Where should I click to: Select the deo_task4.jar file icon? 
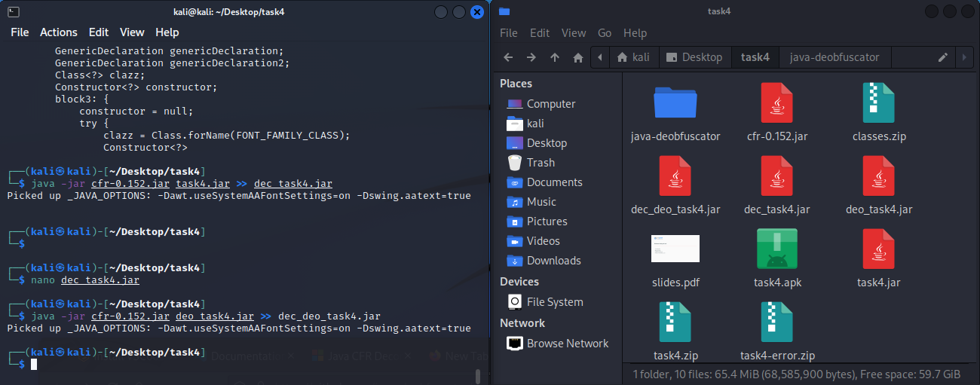pyautogui.click(x=879, y=176)
